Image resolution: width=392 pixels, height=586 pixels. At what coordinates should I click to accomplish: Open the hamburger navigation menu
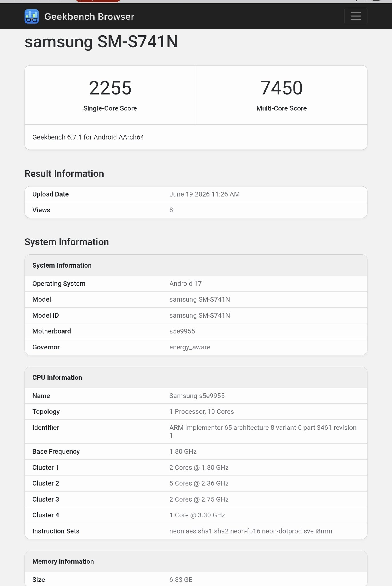tap(356, 16)
